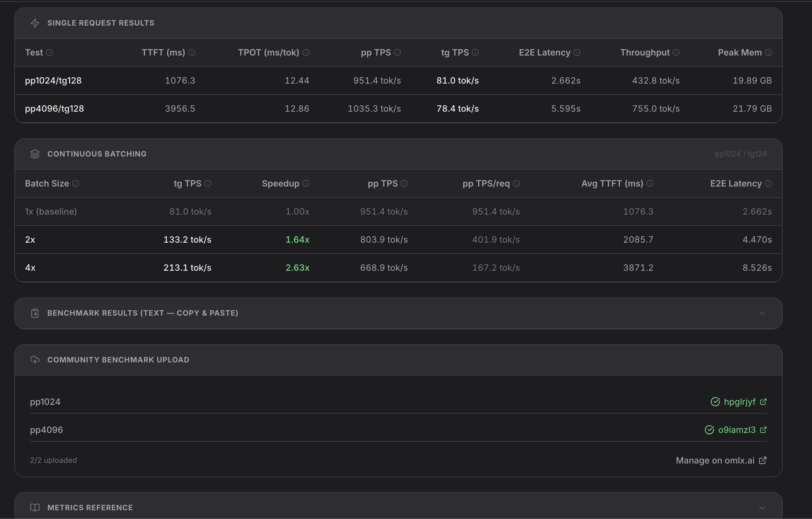Open hpglrjyf upload link
This screenshot has height=519, width=812.
[x=740, y=402]
